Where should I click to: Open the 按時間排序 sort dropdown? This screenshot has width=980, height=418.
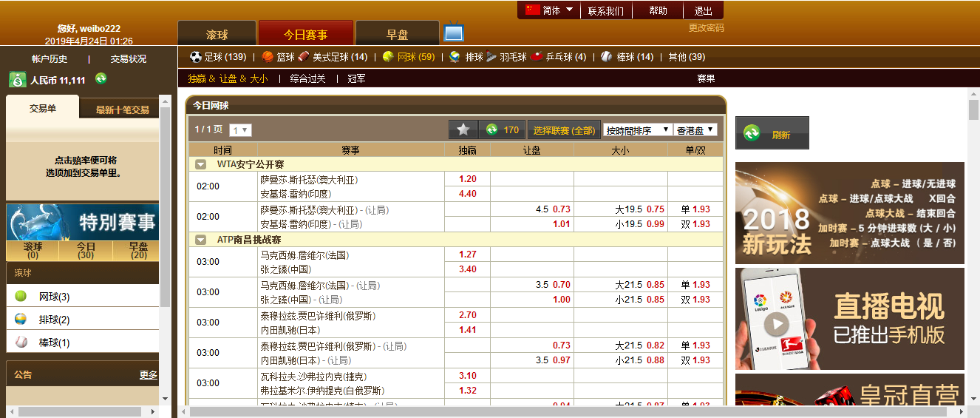point(637,129)
